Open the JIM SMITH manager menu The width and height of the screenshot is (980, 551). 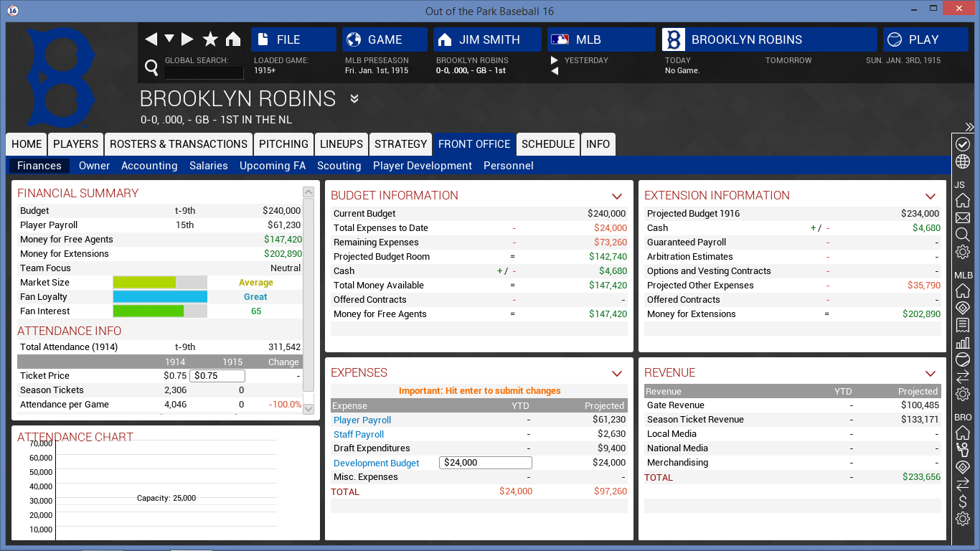pos(487,39)
